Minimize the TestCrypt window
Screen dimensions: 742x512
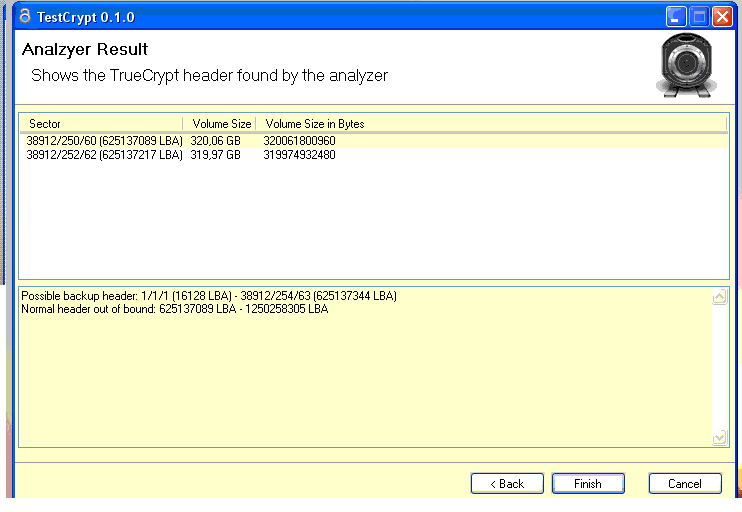coord(675,17)
